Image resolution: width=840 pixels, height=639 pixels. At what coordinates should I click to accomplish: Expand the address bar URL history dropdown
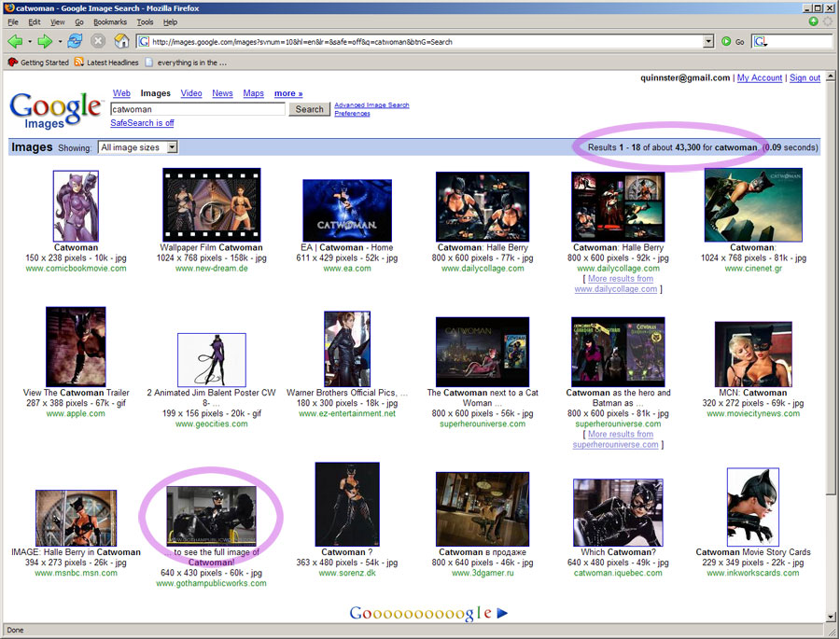708,41
